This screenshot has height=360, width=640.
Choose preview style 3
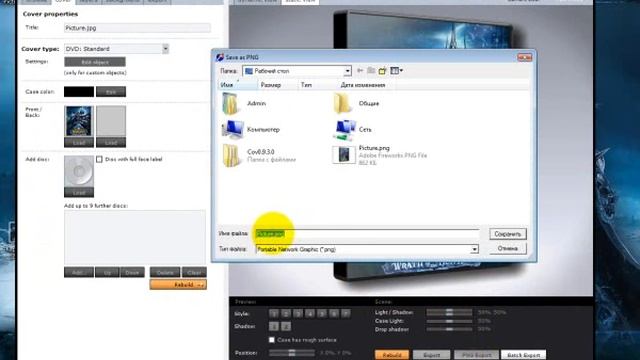tap(298, 313)
